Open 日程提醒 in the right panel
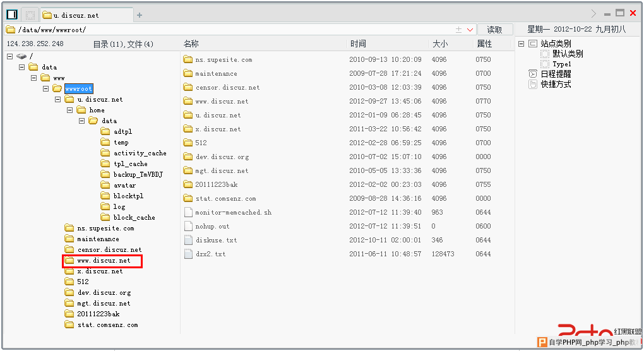Screen dimensions: 644x351 (556, 74)
